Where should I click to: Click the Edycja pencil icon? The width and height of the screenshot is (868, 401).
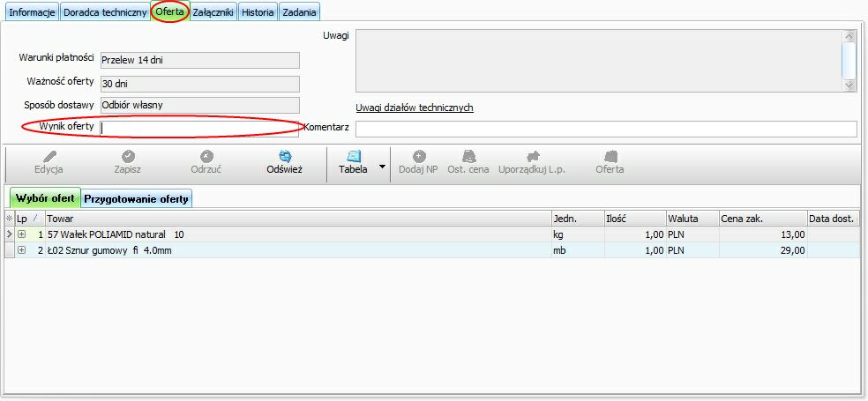(x=49, y=156)
